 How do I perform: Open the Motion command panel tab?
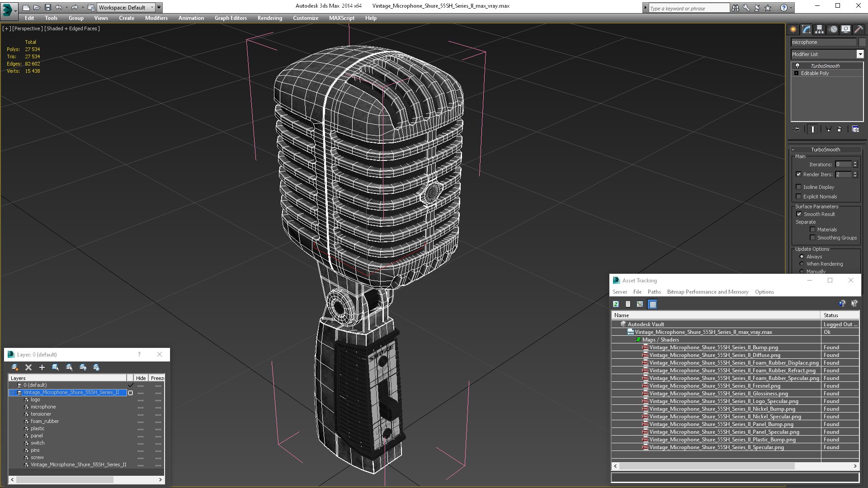click(x=833, y=29)
